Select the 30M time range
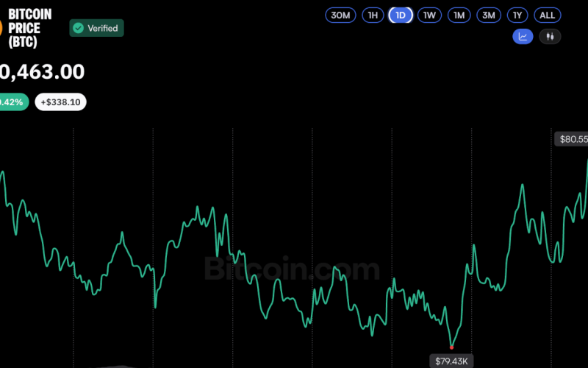588x368 pixels. 340,15
